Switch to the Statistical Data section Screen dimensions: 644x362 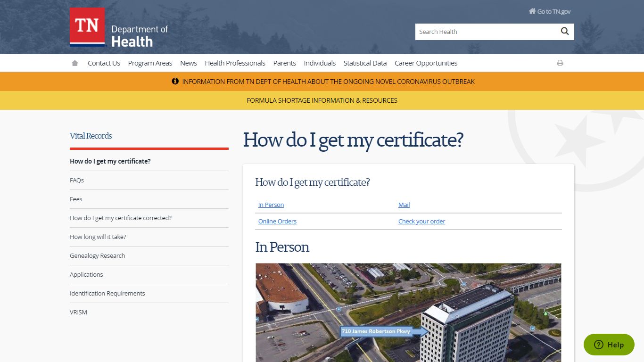tap(365, 63)
